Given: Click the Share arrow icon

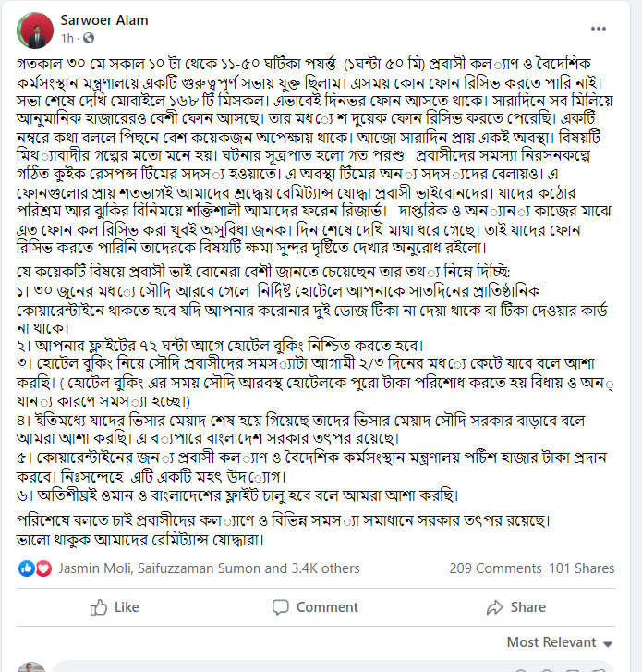Looking at the screenshot, I should pos(495,607).
